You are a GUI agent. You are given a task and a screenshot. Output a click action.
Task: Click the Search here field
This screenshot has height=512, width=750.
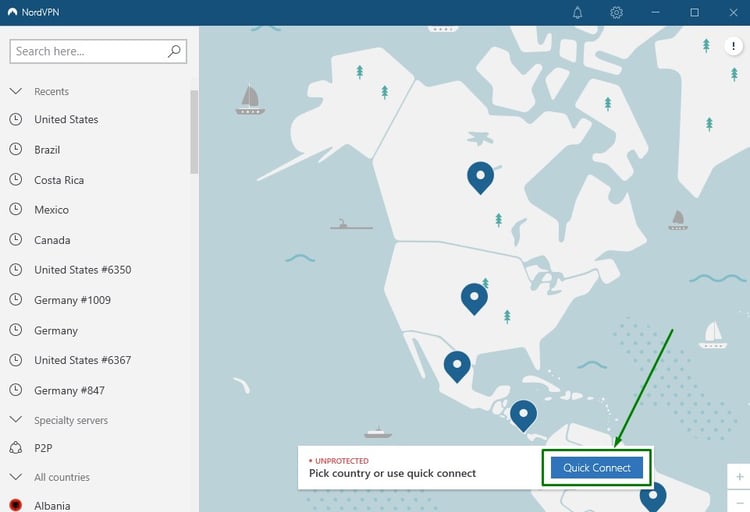[98, 51]
